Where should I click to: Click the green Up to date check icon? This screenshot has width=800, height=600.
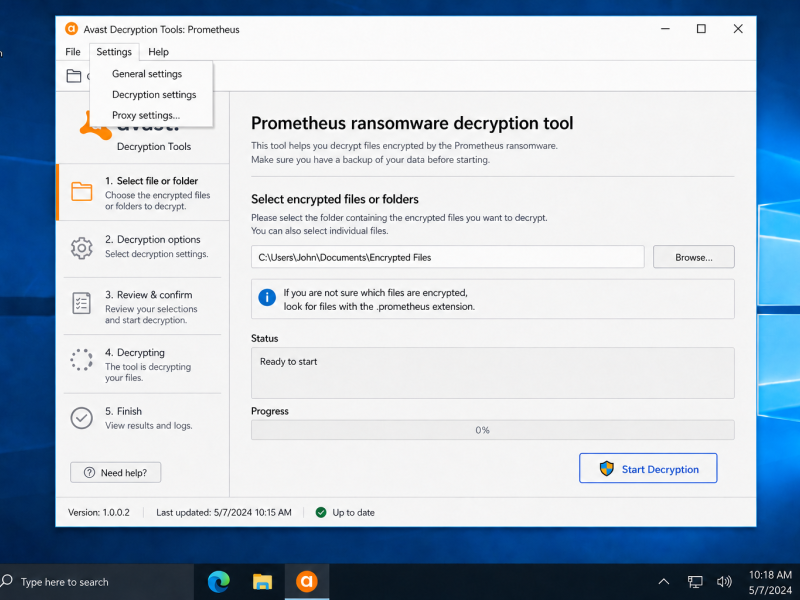click(x=321, y=512)
